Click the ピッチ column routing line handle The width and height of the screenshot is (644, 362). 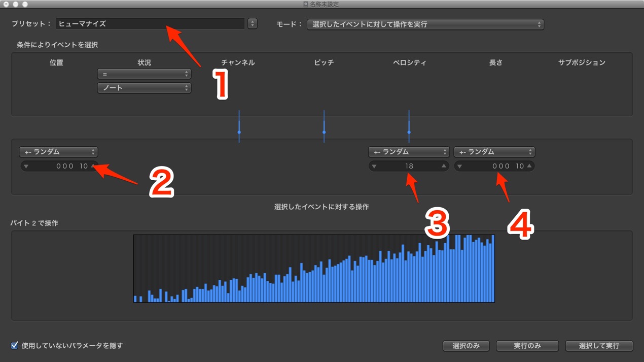pos(324,132)
